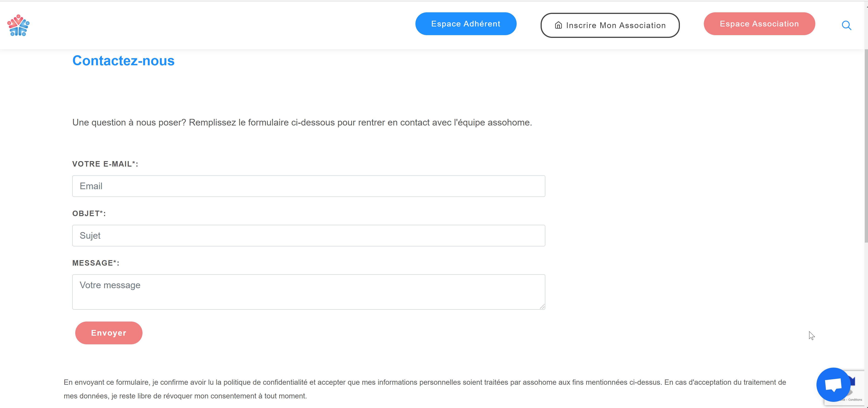Click the house icon beside Inscrire Mon Association
This screenshot has height=408, width=868.
(x=558, y=25)
